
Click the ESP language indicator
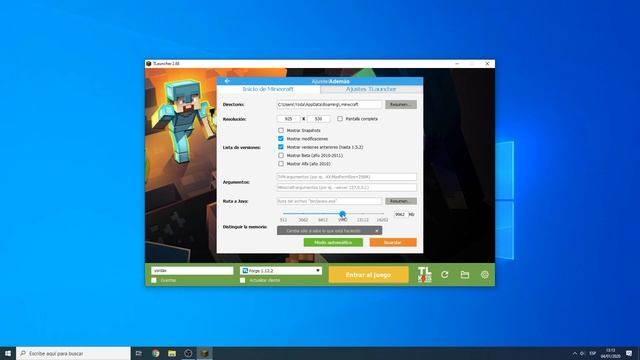tap(593, 353)
